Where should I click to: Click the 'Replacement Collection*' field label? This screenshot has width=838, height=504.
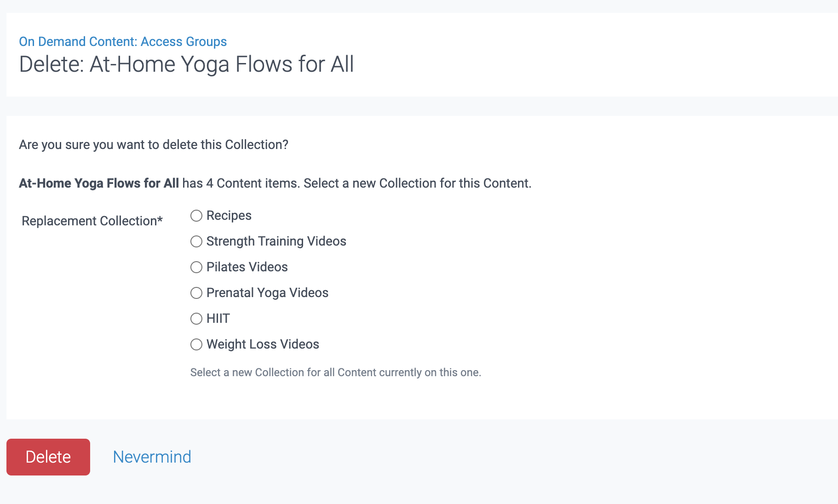tap(92, 221)
